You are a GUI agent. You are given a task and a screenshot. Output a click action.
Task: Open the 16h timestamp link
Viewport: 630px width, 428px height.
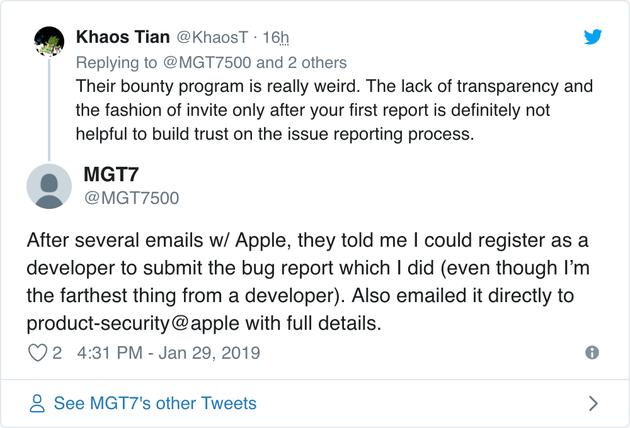(x=275, y=37)
